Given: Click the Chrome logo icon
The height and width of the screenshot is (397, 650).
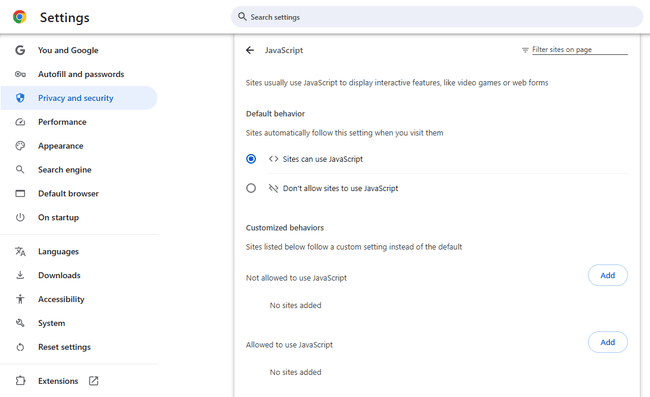Looking at the screenshot, I should click(x=19, y=17).
